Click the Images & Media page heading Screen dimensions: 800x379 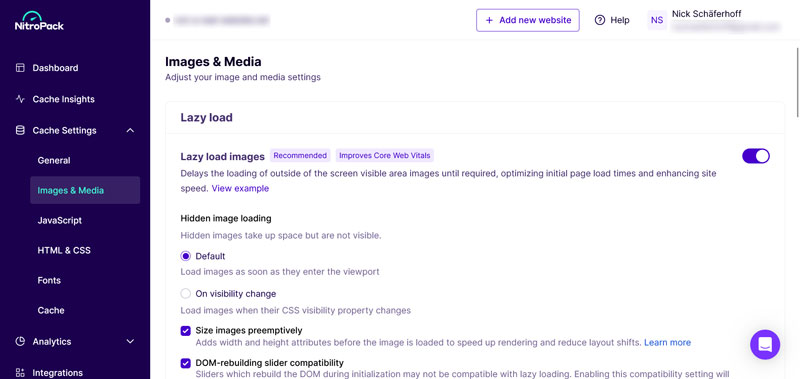pyautogui.click(x=213, y=62)
